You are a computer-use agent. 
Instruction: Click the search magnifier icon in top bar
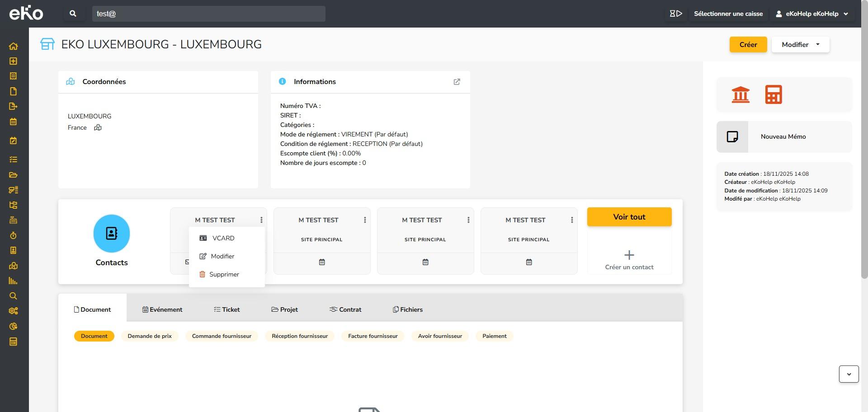pyautogui.click(x=73, y=14)
